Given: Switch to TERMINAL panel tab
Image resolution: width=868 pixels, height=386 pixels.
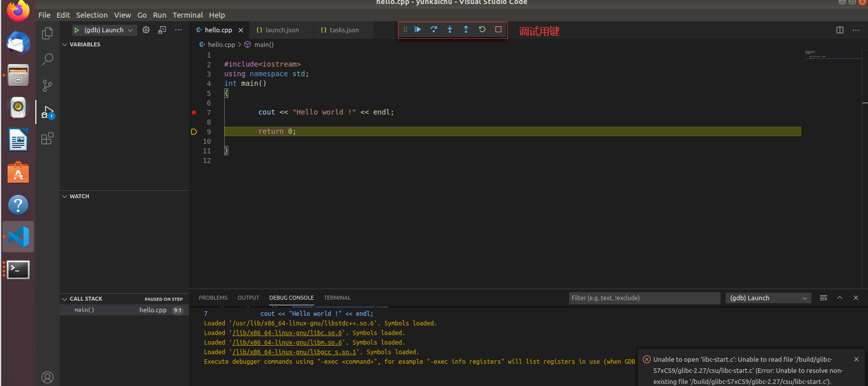Looking at the screenshot, I should coord(337,298).
